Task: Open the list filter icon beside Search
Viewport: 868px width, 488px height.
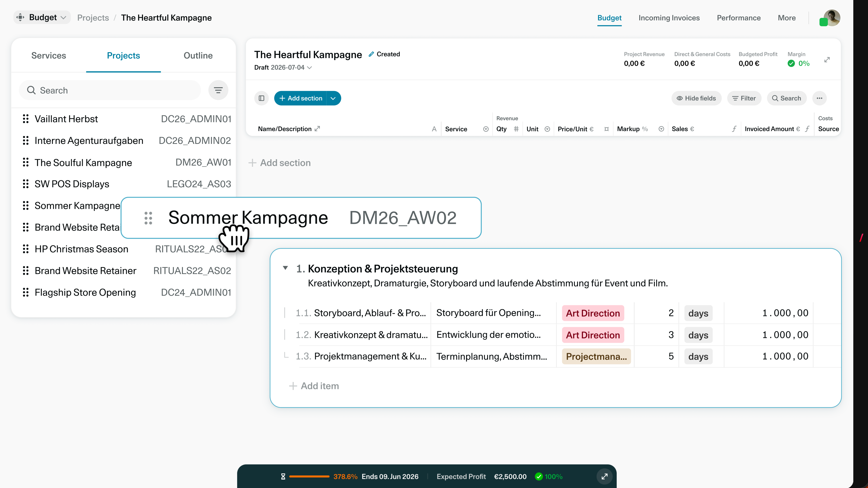Action: [x=218, y=90]
